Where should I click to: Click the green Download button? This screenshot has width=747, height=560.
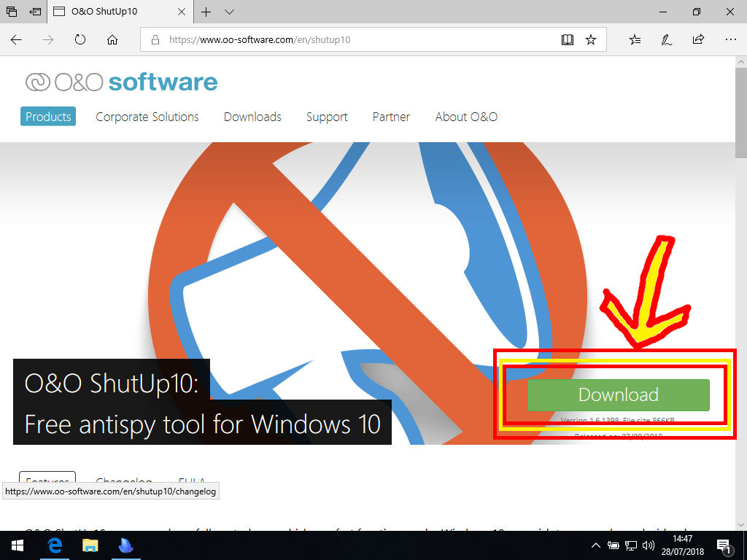point(619,394)
